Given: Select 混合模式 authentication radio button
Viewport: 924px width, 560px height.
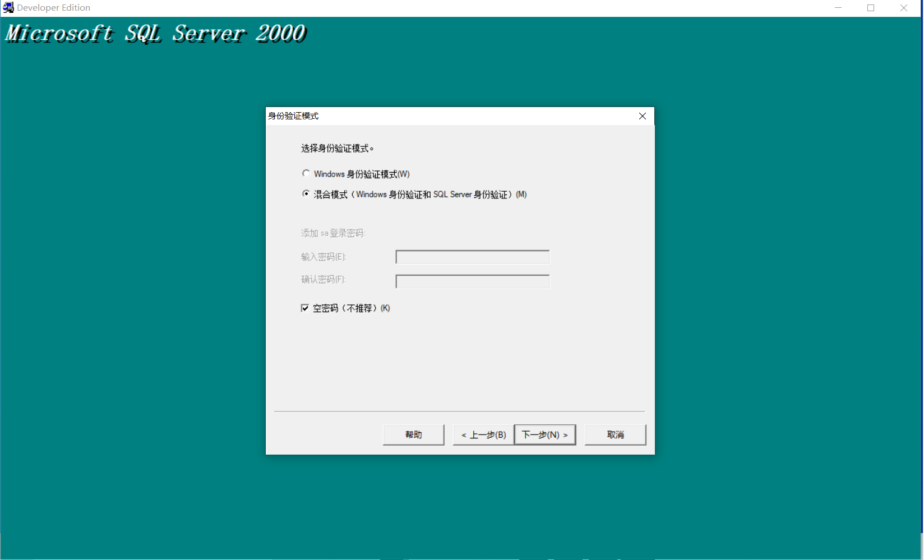Looking at the screenshot, I should point(306,194).
